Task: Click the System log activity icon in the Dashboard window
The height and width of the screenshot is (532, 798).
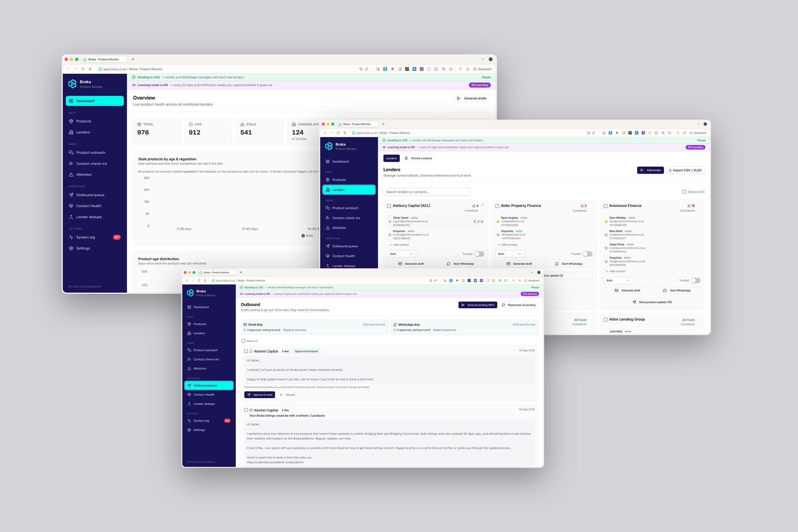Action: click(71, 237)
